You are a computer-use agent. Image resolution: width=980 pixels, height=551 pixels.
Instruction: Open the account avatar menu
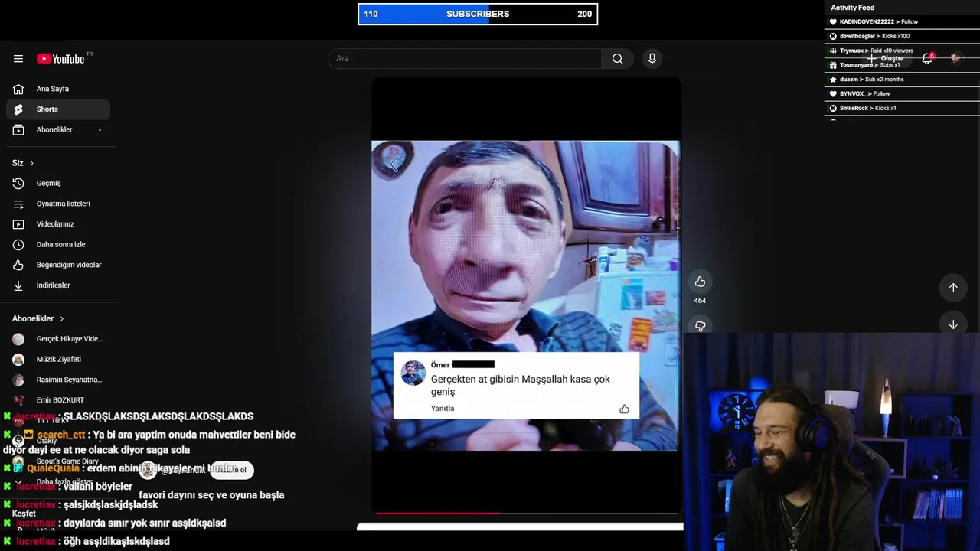[x=955, y=59]
